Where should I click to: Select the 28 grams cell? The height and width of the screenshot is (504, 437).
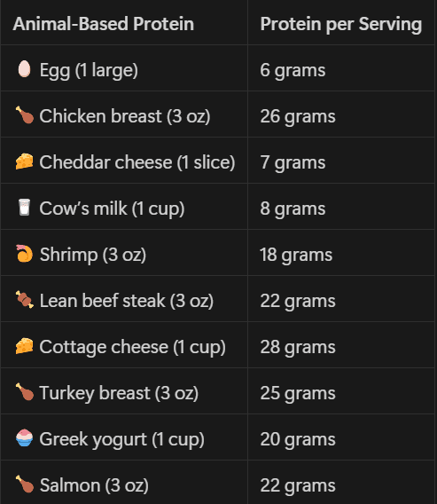(x=341, y=345)
